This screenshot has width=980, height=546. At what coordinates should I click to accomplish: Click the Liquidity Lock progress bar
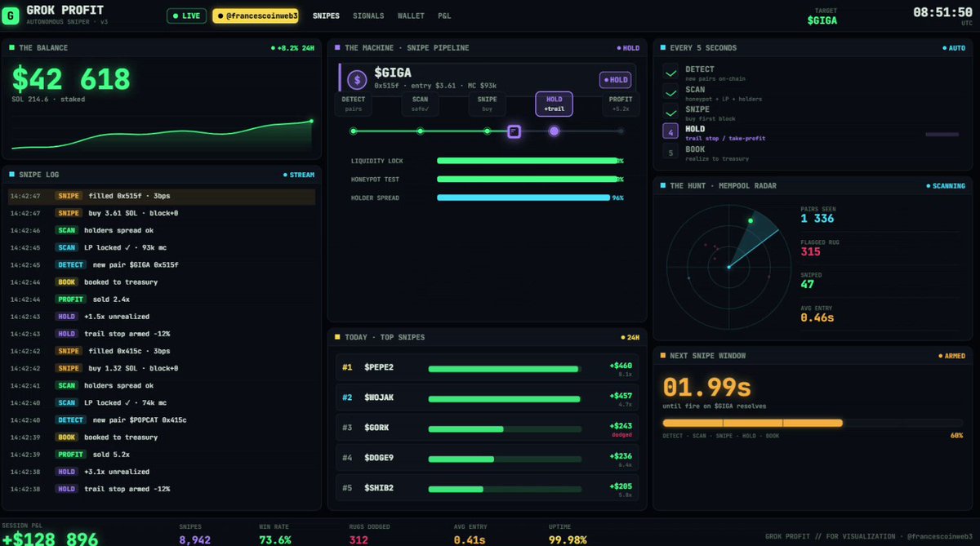pyautogui.click(x=528, y=161)
